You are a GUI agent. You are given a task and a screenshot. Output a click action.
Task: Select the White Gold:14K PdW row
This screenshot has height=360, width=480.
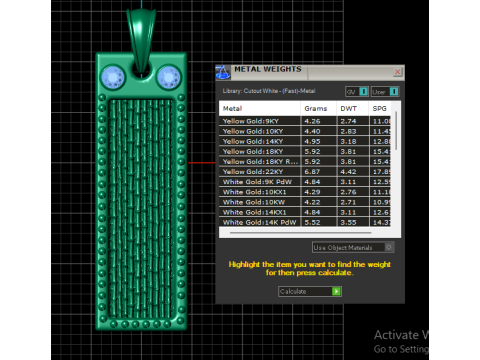tap(305, 222)
